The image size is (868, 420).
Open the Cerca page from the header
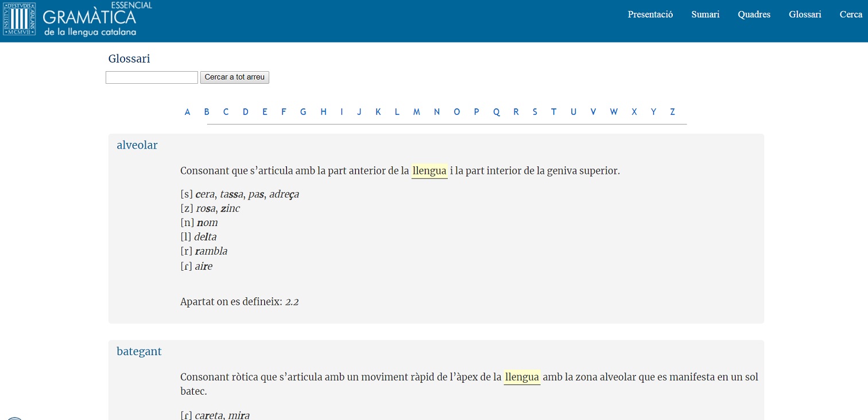[851, 14]
